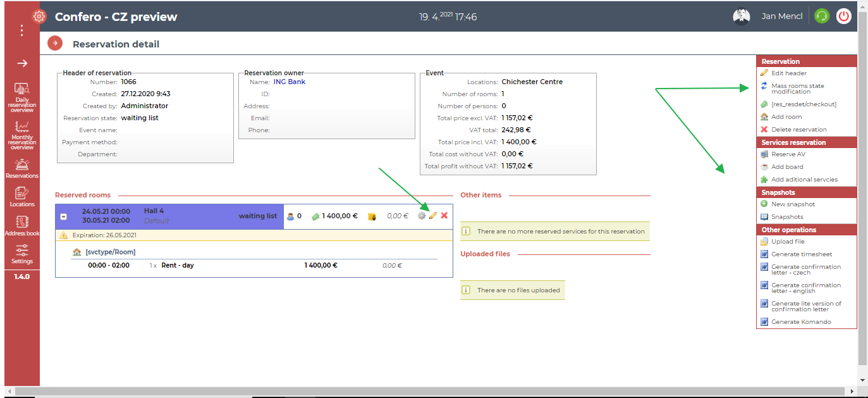Click the persons icon on Hall 4 row
The width and height of the screenshot is (868, 398).
coord(291,216)
